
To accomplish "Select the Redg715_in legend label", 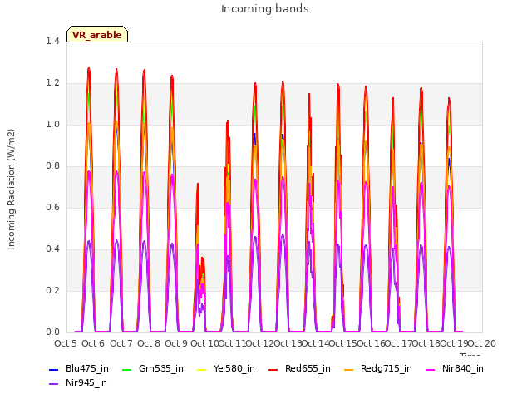I will click(x=387, y=369).
